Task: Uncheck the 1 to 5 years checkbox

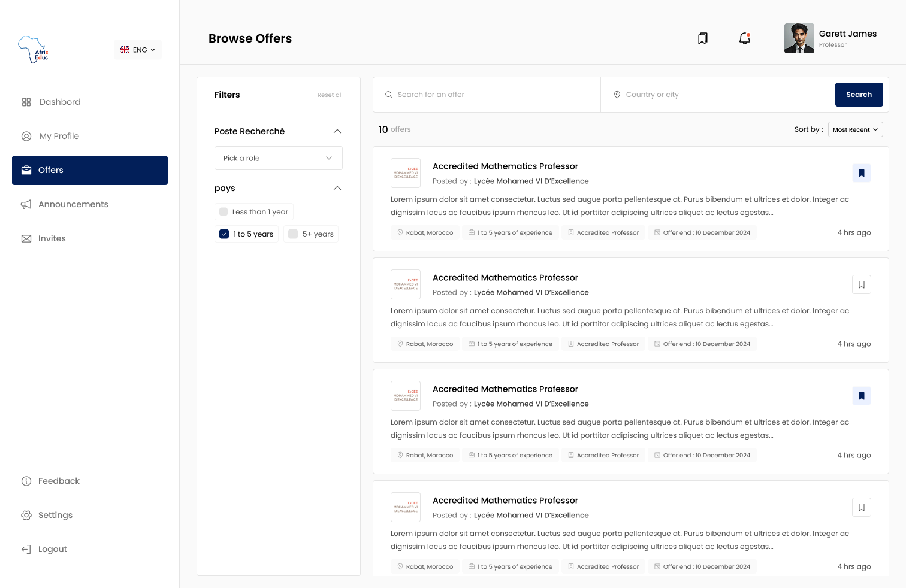Action: (224, 234)
